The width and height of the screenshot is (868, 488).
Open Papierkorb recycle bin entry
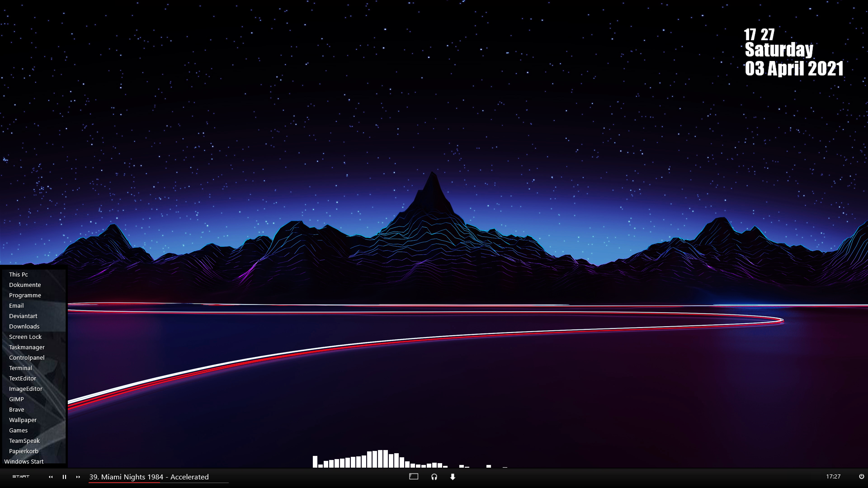coord(24,451)
